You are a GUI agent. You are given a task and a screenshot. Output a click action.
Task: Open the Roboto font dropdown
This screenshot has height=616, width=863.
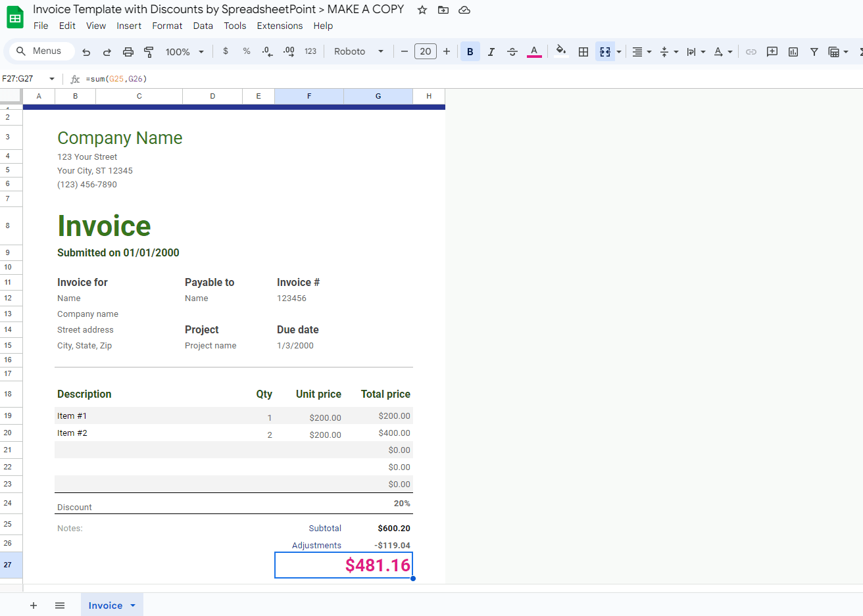point(358,51)
